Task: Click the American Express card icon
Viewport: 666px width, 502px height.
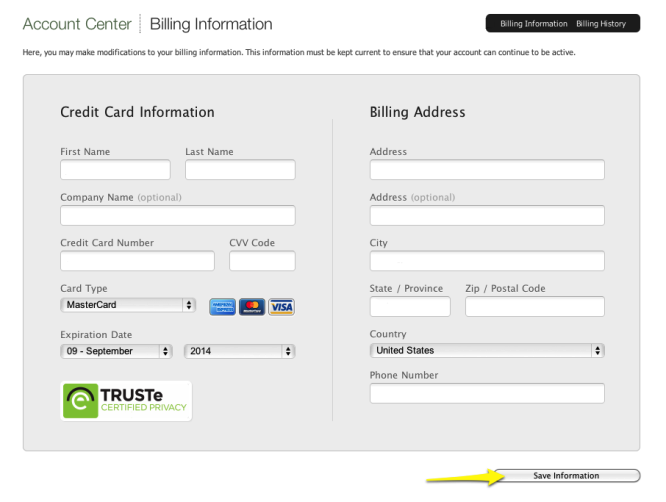Action: (x=222, y=307)
